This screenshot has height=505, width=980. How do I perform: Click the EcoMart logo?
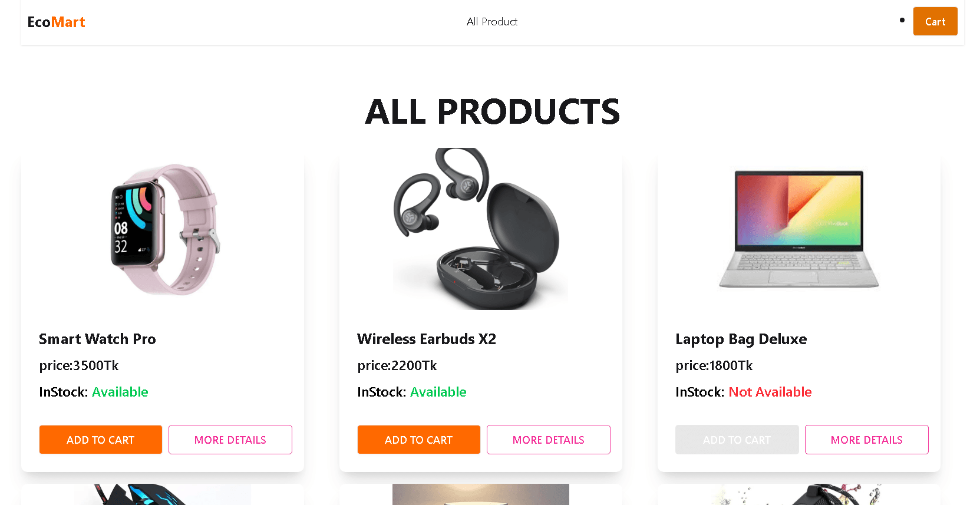[56, 22]
